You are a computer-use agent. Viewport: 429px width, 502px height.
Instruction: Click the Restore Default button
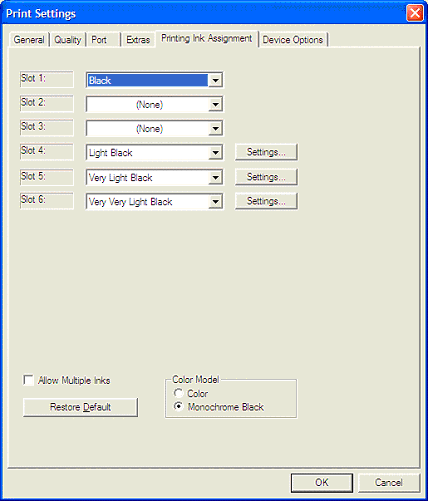pos(80,407)
